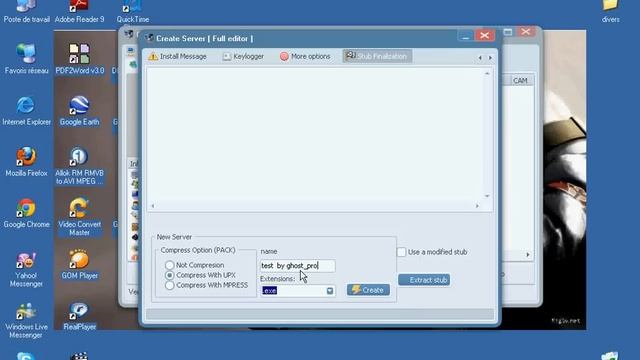Click the Create button
Screen dimensions: 640x360
[x=368, y=290]
